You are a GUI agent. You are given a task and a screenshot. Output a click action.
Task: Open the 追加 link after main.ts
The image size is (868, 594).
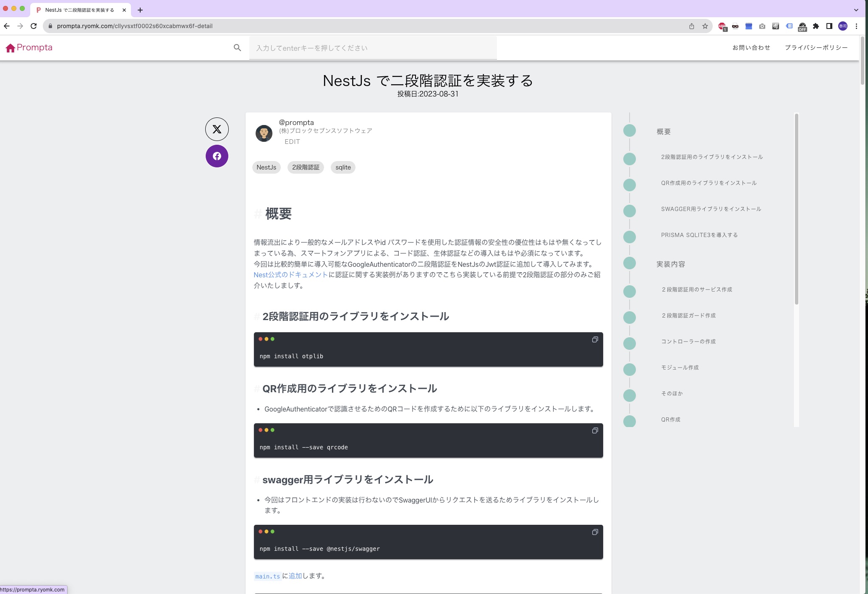(295, 576)
